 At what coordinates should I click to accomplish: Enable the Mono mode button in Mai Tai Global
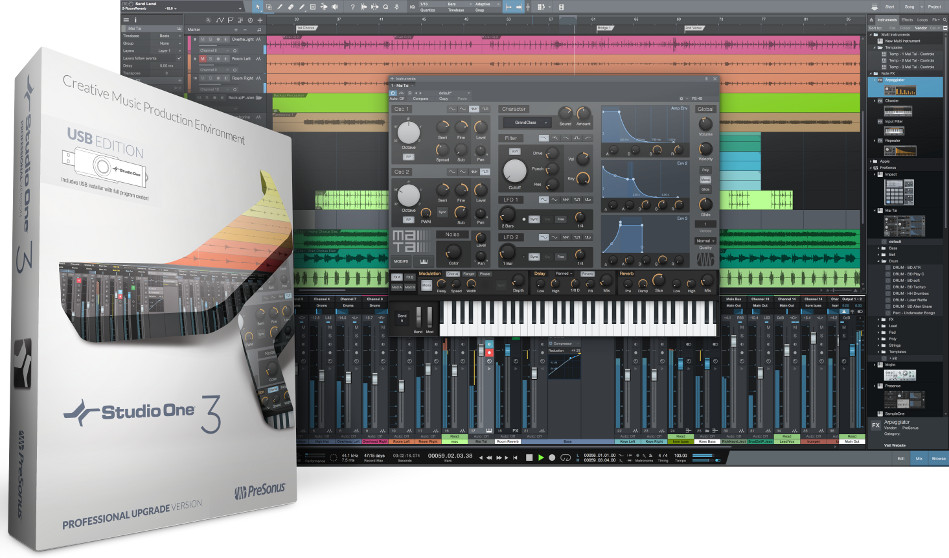click(705, 180)
